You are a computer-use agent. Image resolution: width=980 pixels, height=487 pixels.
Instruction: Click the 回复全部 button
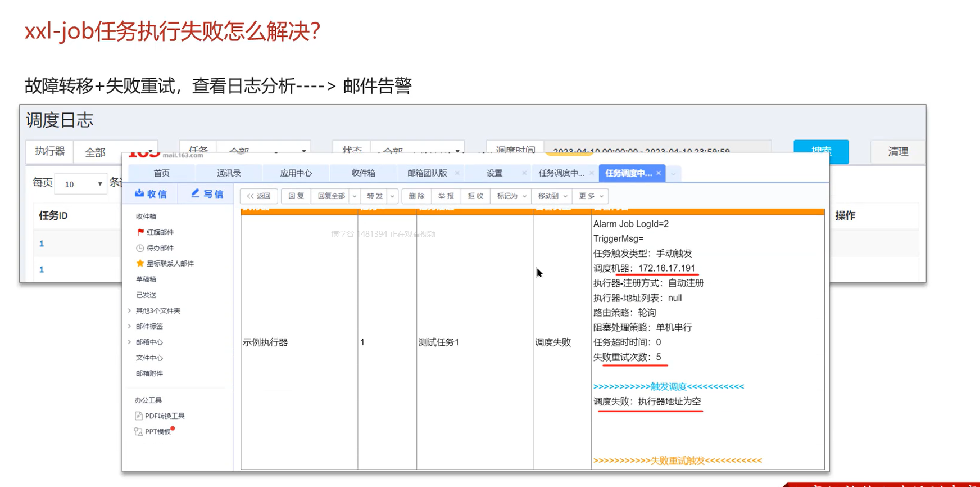[331, 196]
